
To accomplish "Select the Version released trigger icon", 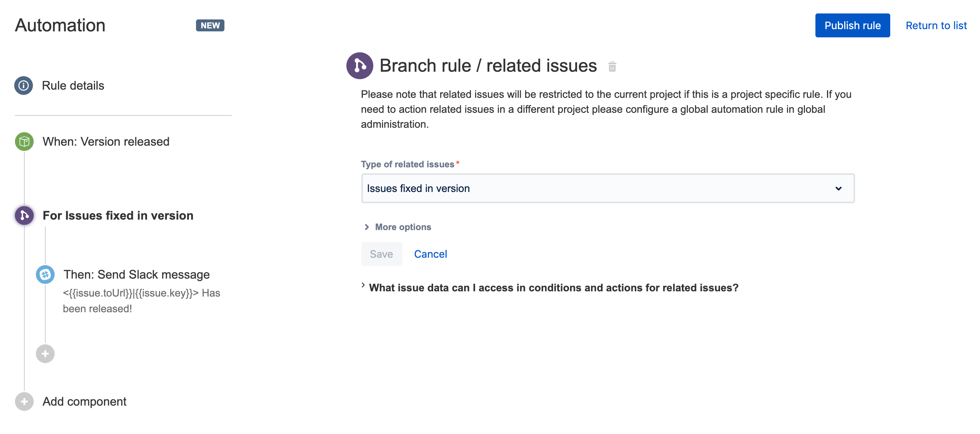I will pyautogui.click(x=24, y=142).
